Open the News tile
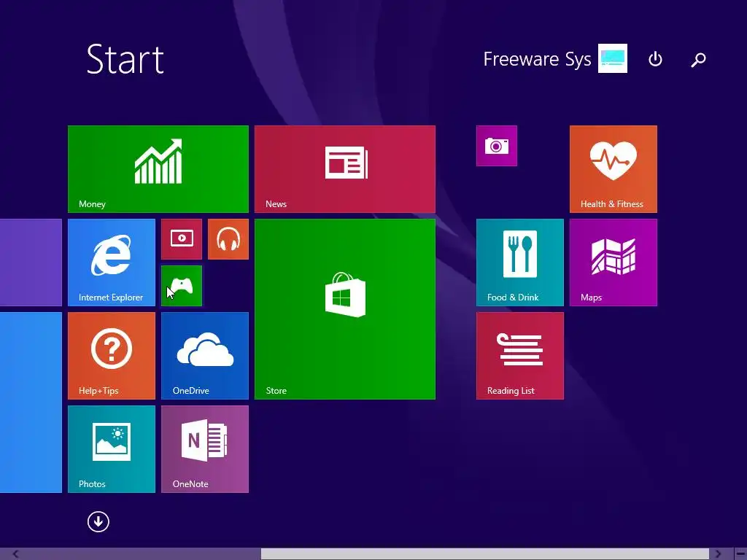 coord(345,169)
